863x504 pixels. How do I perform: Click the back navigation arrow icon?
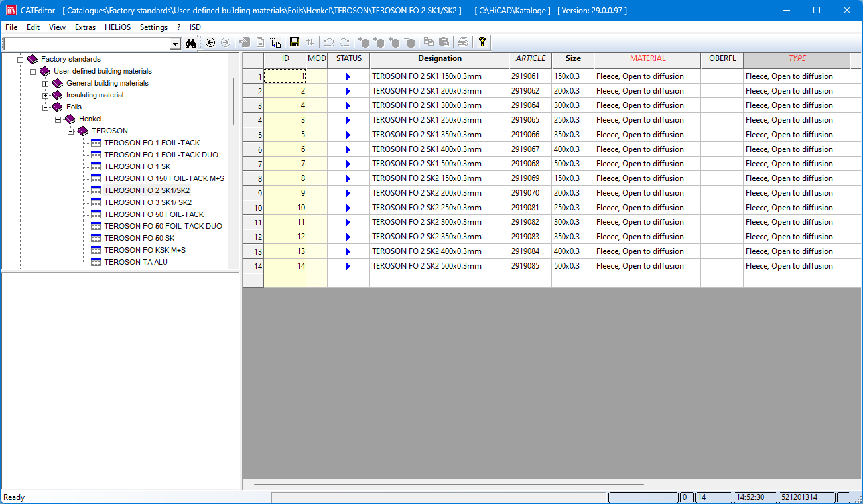[x=210, y=42]
